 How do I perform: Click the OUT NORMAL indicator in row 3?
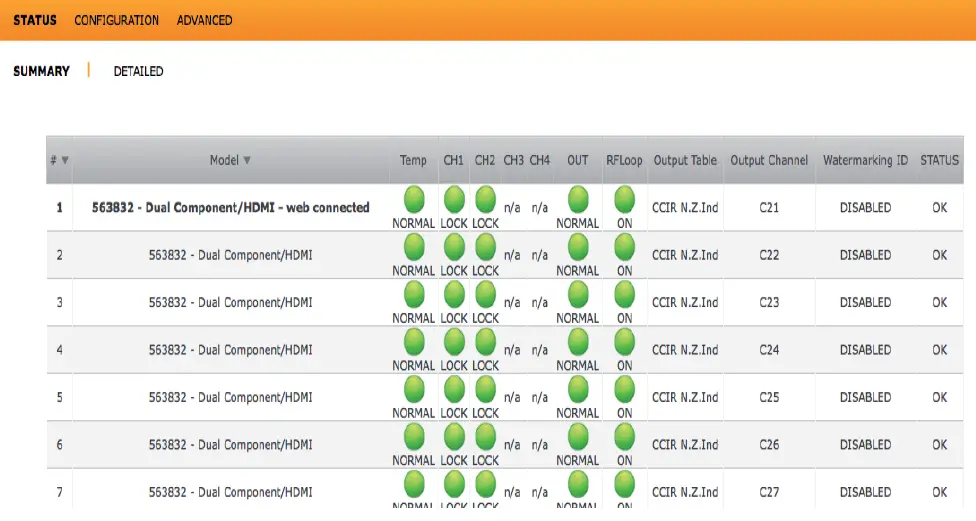pyautogui.click(x=578, y=294)
